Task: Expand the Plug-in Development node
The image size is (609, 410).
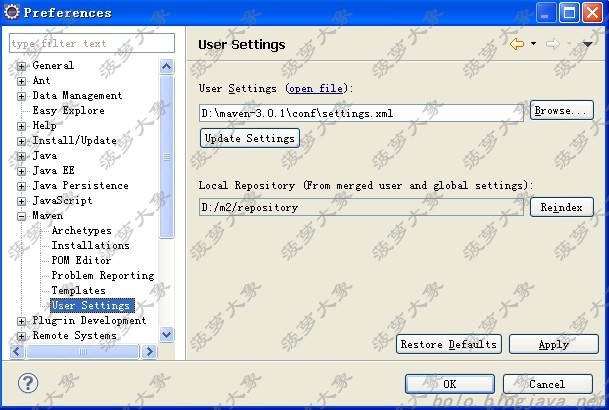Action: 21,321
